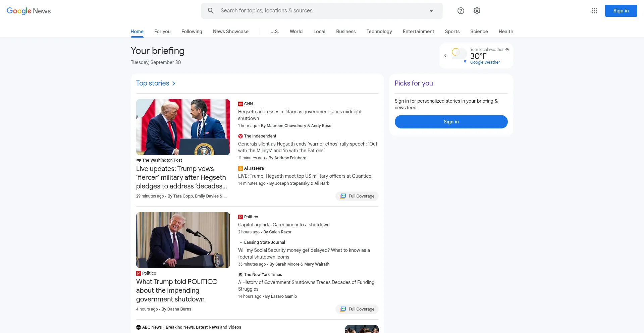Click 'By Andrew Feinberg' byline text
The image size is (644, 333).
click(x=287, y=158)
